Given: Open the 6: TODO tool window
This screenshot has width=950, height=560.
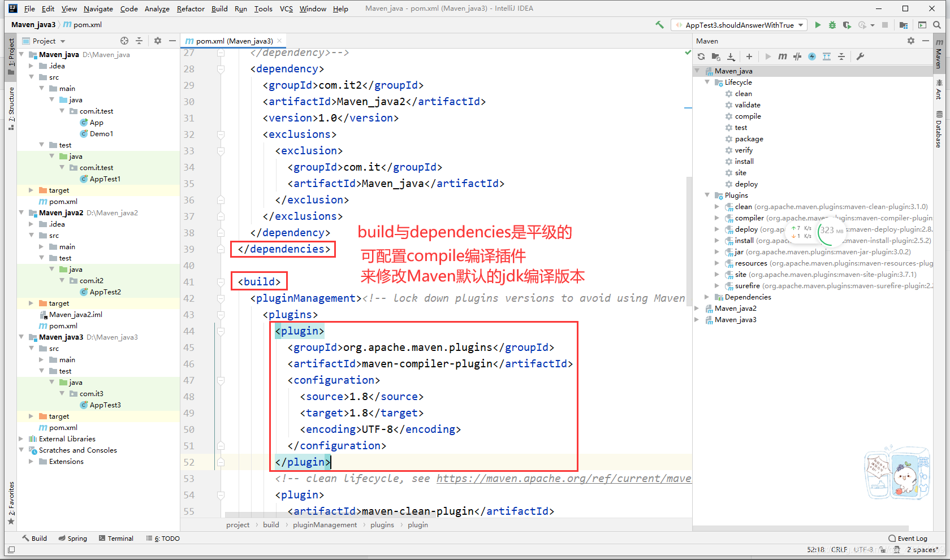Looking at the screenshot, I should coord(163,539).
